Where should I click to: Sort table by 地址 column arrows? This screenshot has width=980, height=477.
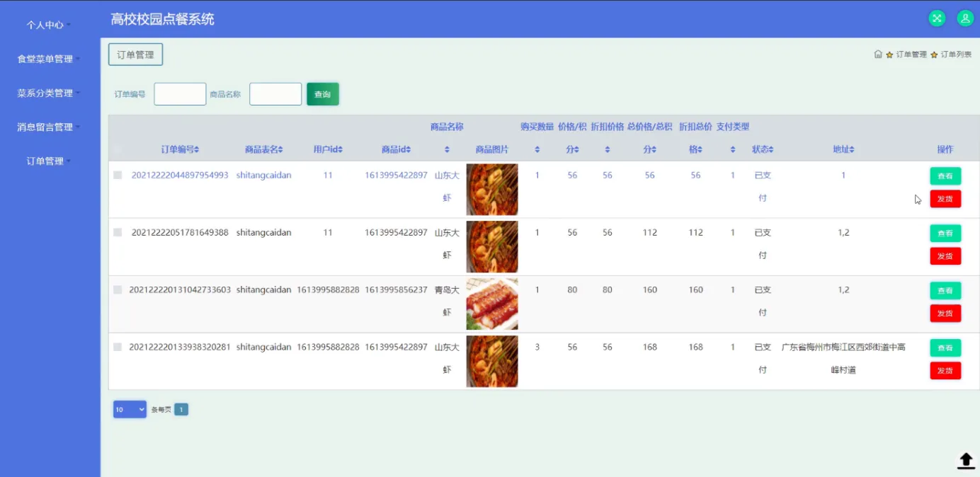tap(852, 149)
